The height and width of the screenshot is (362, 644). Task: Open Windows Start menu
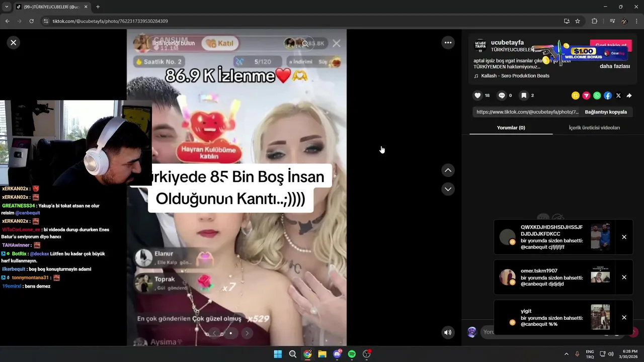pyautogui.click(x=278, y=354)
